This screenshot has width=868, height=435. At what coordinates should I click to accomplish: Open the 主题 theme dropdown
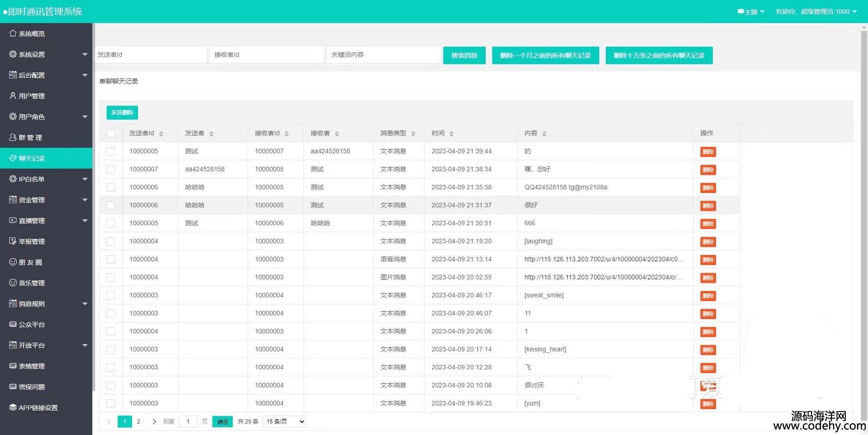[751, 12]
